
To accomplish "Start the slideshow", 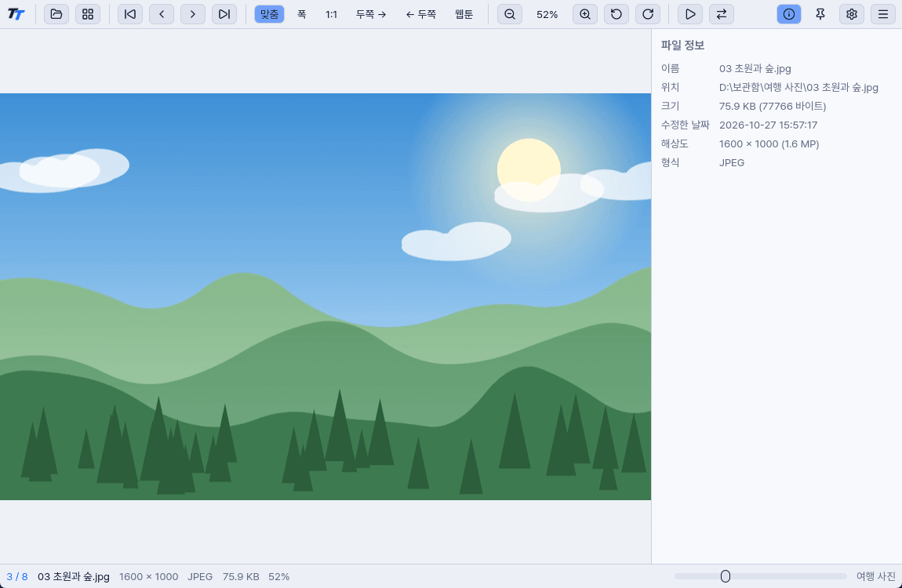I will (x=690, y=14).
